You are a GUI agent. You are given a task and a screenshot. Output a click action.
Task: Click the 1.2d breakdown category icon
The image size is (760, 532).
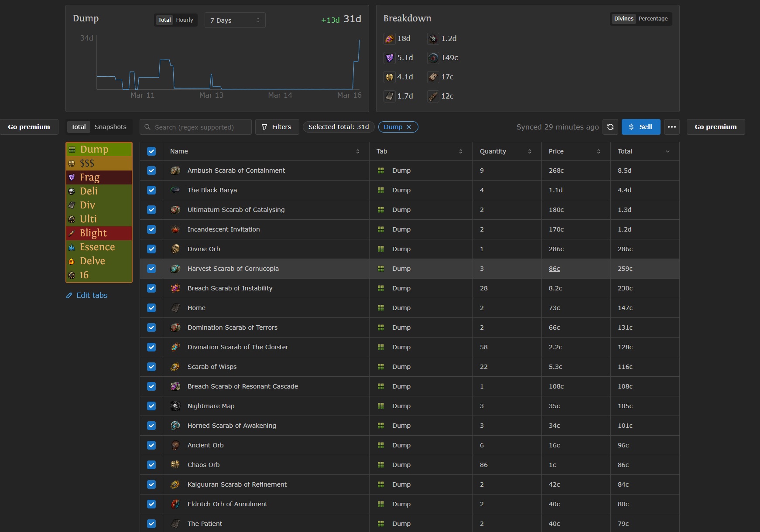(433, 39)
